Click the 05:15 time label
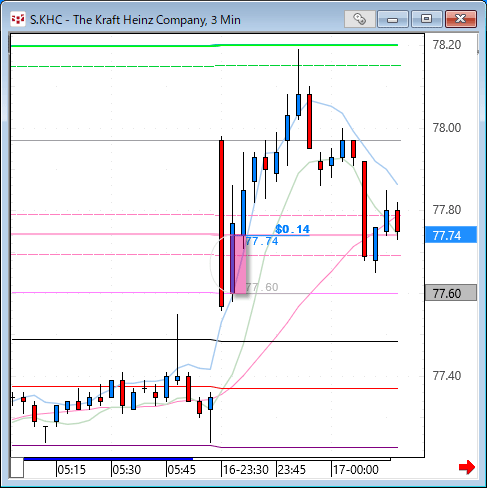This screenshot has height=488, width=487. (71, 470)
